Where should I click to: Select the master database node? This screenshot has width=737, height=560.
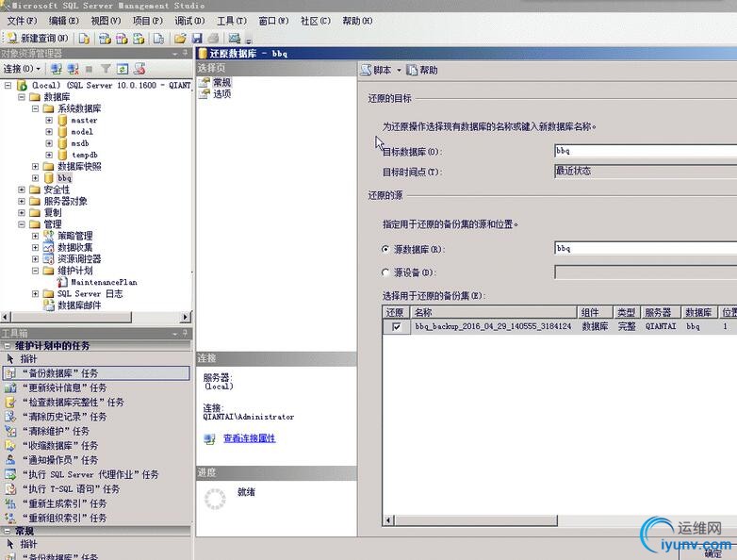click(x=84, y=121)
